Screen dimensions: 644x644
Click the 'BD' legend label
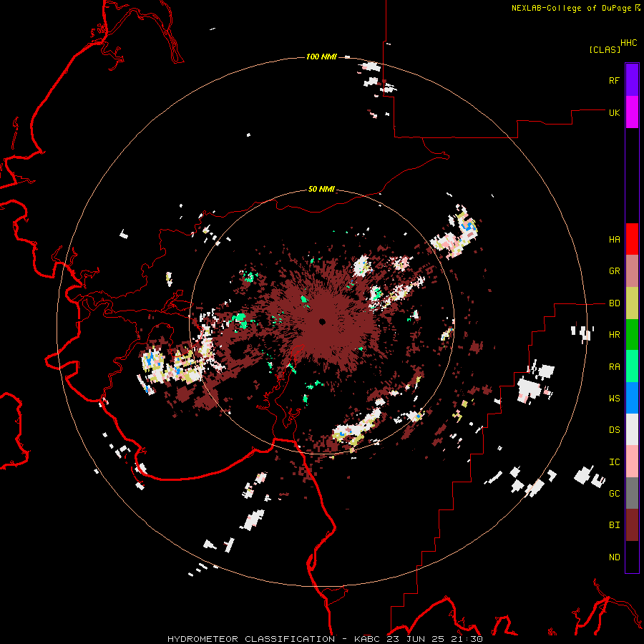tap(614, 303)
